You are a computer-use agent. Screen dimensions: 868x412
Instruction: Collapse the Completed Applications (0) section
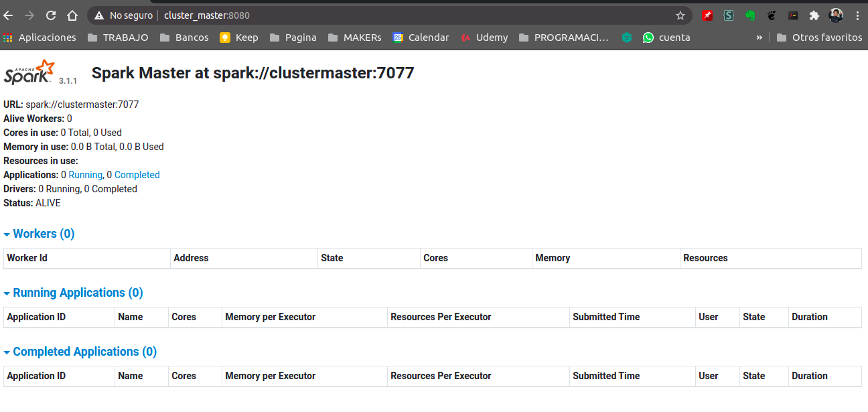[x=80, y=352]
